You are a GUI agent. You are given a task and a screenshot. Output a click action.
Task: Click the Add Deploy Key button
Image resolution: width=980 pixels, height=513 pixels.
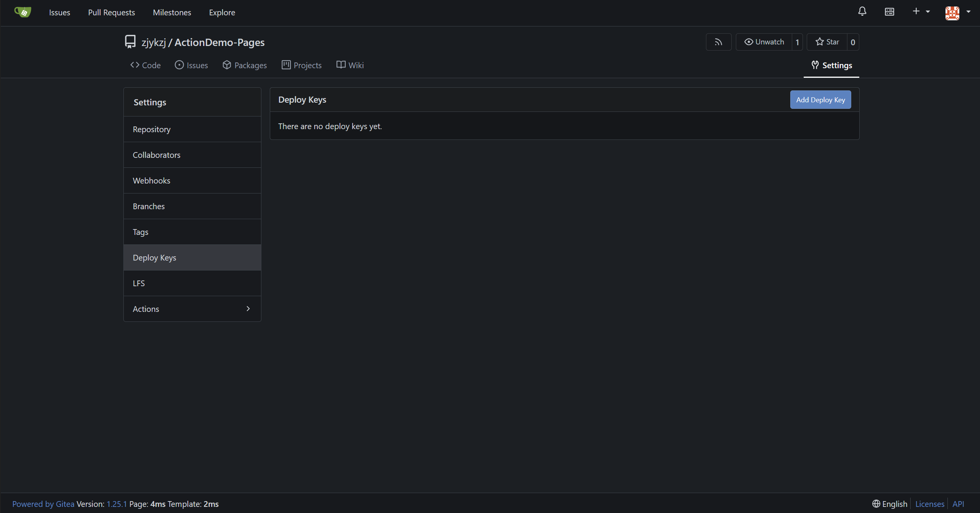(820, 100)
